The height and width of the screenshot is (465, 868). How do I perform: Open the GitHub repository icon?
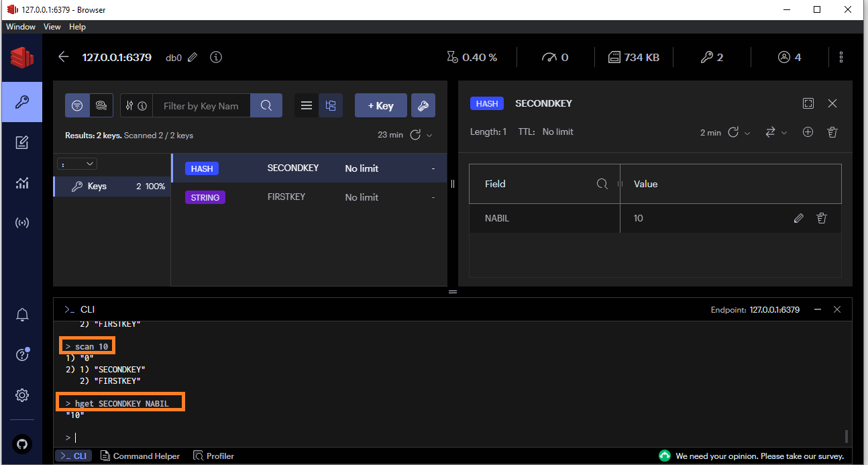(x=21, y=444)
